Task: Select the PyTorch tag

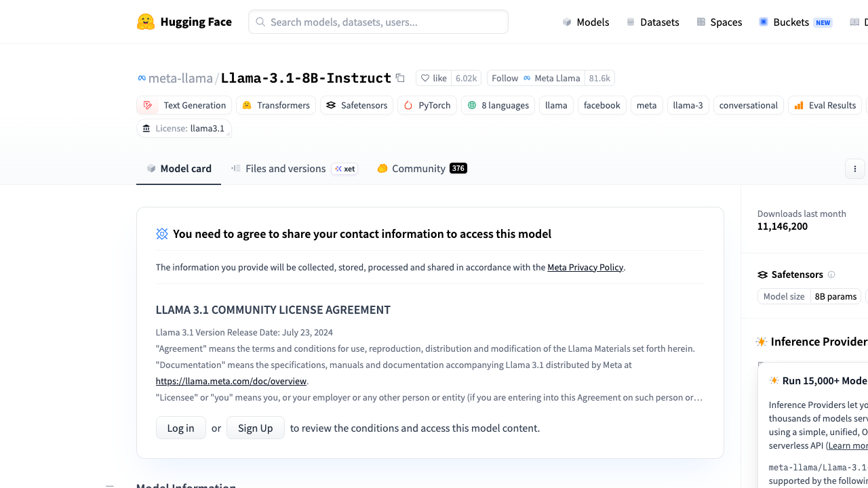Action: click(x=427, y=105)
